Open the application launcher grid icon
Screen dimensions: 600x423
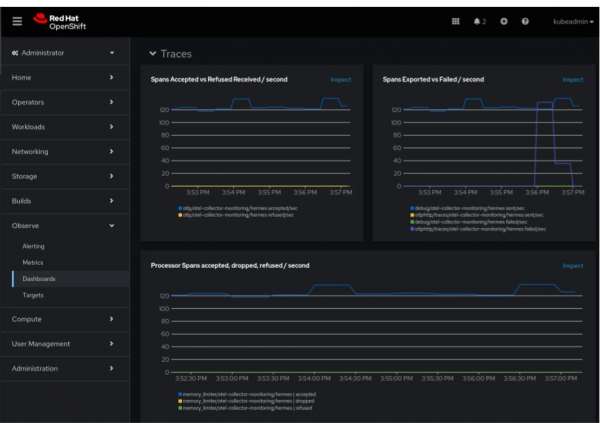click(456, 21)
